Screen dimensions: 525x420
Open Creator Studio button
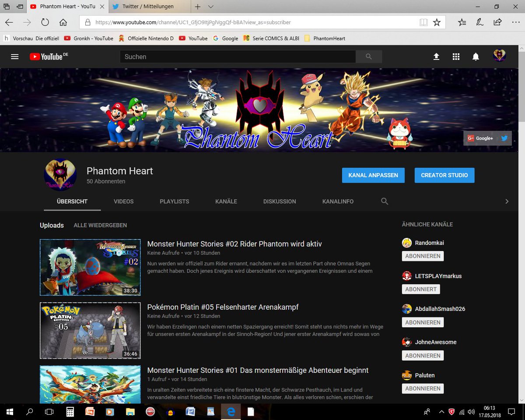coord(444,175)
